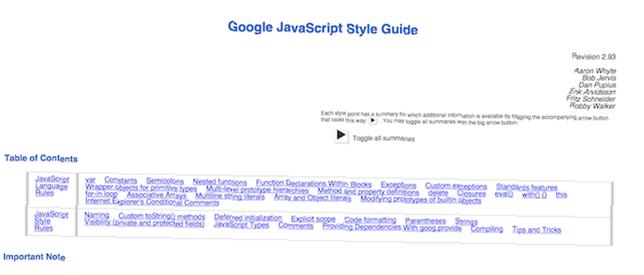Image resolution: width=644 pixels, height=275 pixels.
Task: Open Custom exceptions link
Action: click(456, 186)
